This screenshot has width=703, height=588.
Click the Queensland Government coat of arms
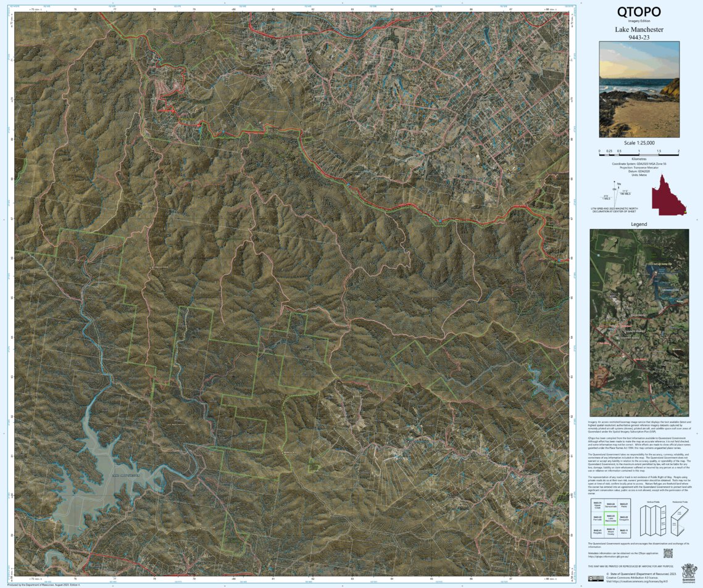[x=689, y=573]
